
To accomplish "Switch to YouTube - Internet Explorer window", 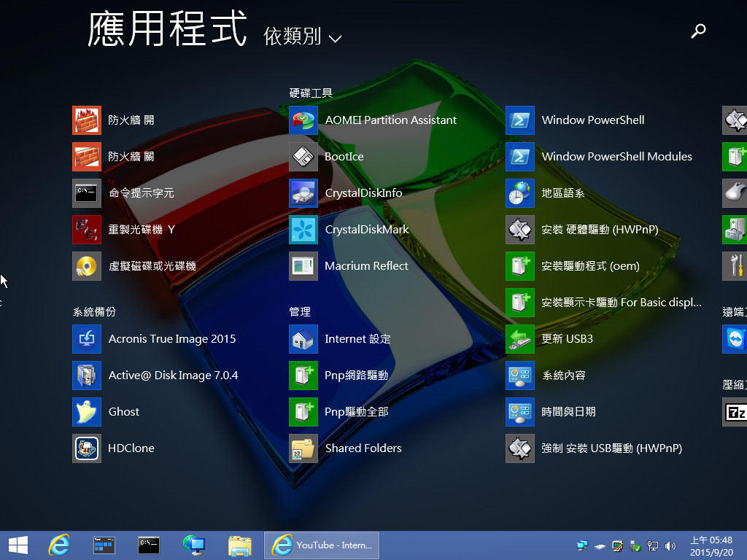I will 322,545.
